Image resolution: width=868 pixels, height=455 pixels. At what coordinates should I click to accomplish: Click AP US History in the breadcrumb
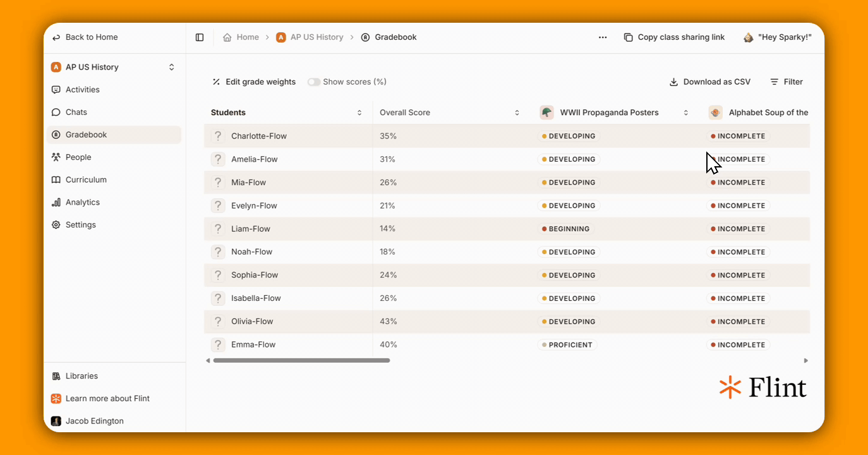click(x=316, y=37)
